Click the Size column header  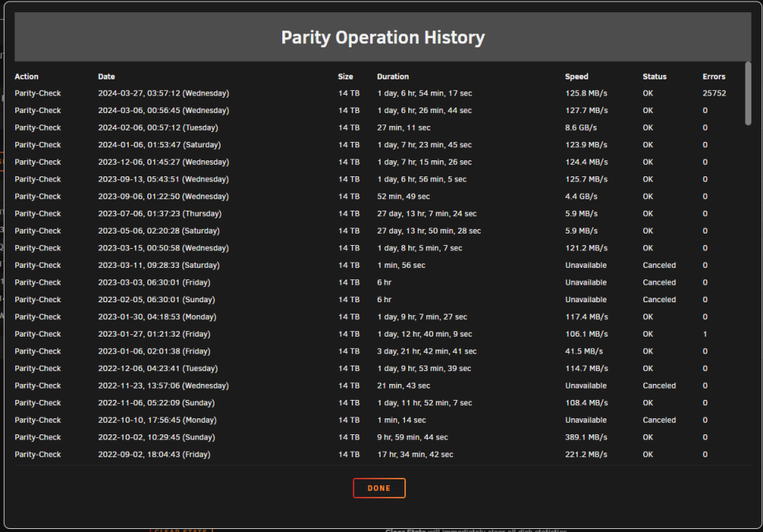pyautogui.click(x=346, y=76)
